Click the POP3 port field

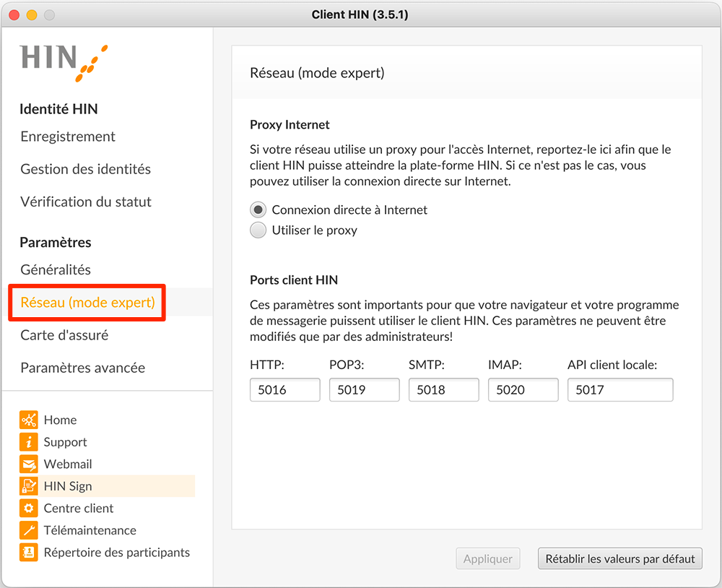pyautogui.click(x=364, y=390)
